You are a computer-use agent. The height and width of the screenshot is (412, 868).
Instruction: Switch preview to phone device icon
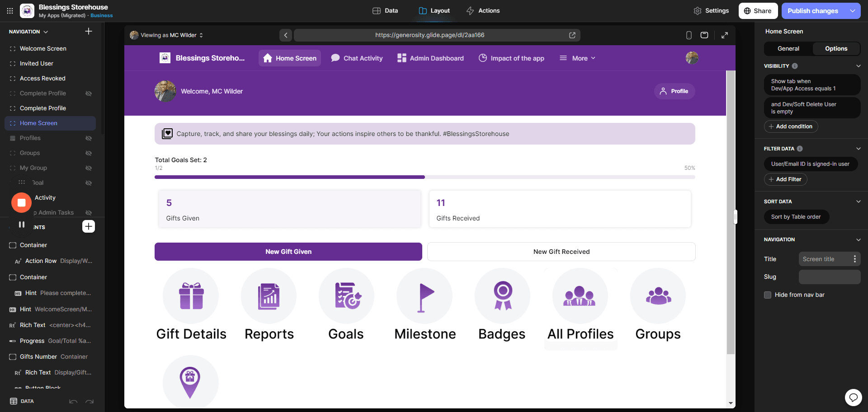[x=689, y=35]
